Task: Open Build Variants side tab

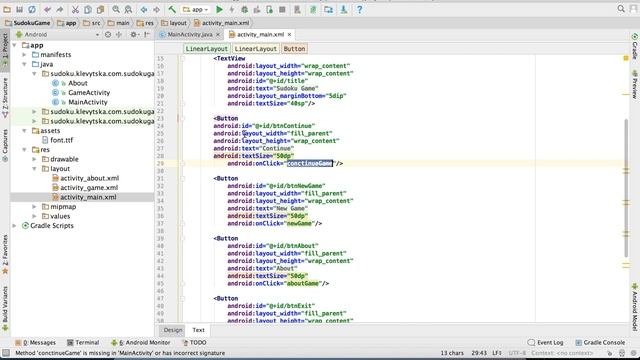Action: [5, 309]
